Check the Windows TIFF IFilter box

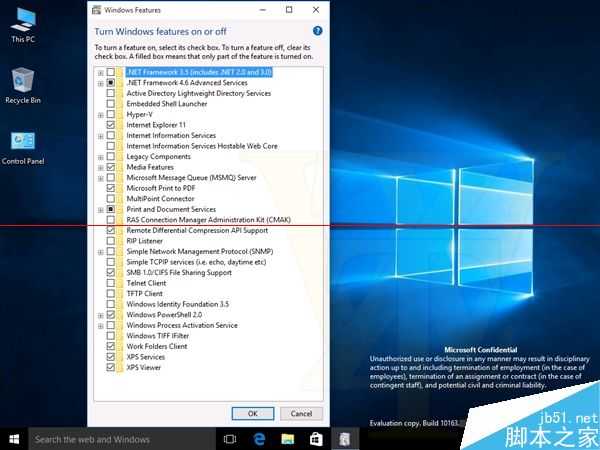tap(111, 336)
